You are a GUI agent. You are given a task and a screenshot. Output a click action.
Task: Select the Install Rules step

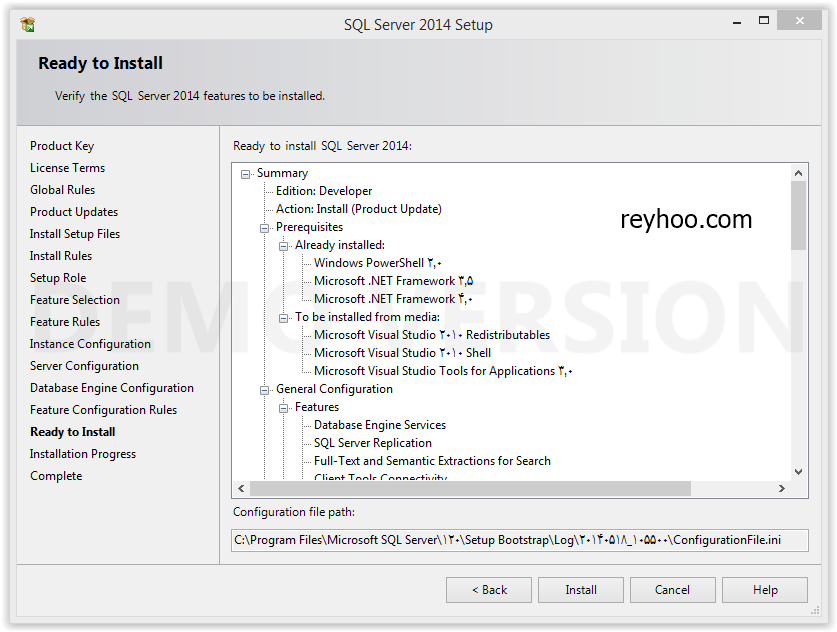pos(61,256)
